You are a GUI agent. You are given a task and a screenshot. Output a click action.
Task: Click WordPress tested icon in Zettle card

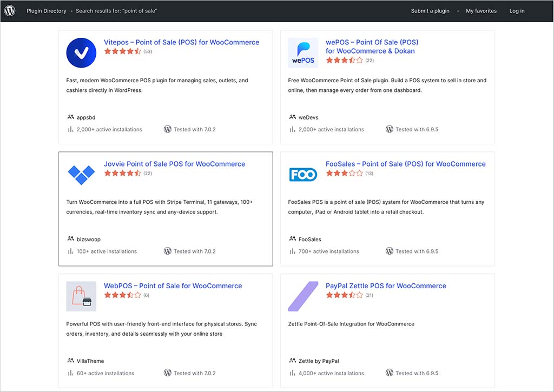click(390, 373)
